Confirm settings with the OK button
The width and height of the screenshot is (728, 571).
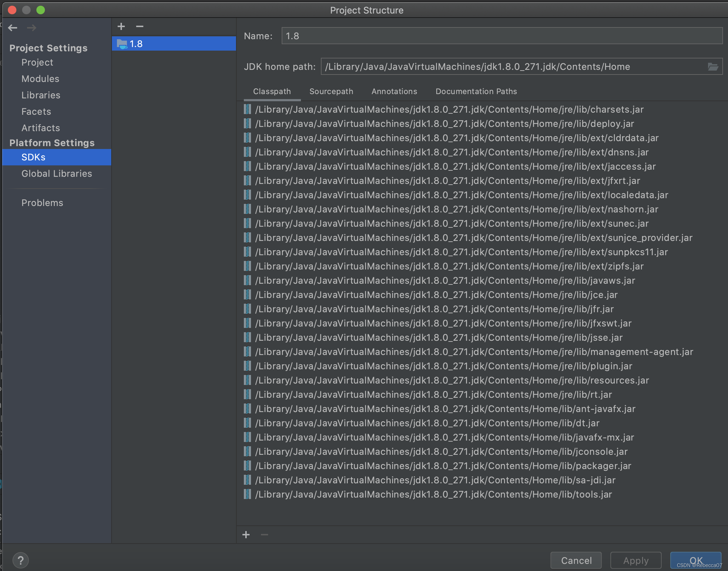(x=695, y=560)
